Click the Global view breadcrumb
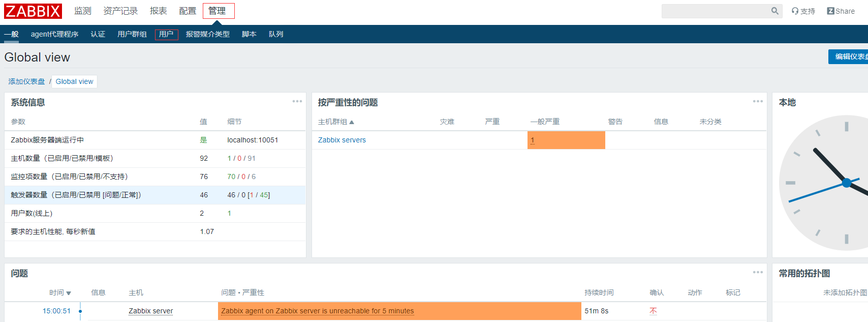 [75, 81]
